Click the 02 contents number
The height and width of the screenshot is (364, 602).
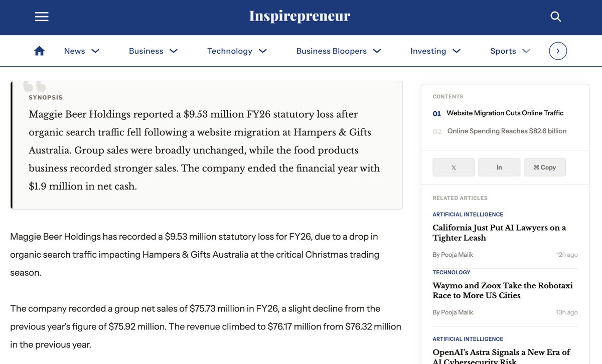437,131
